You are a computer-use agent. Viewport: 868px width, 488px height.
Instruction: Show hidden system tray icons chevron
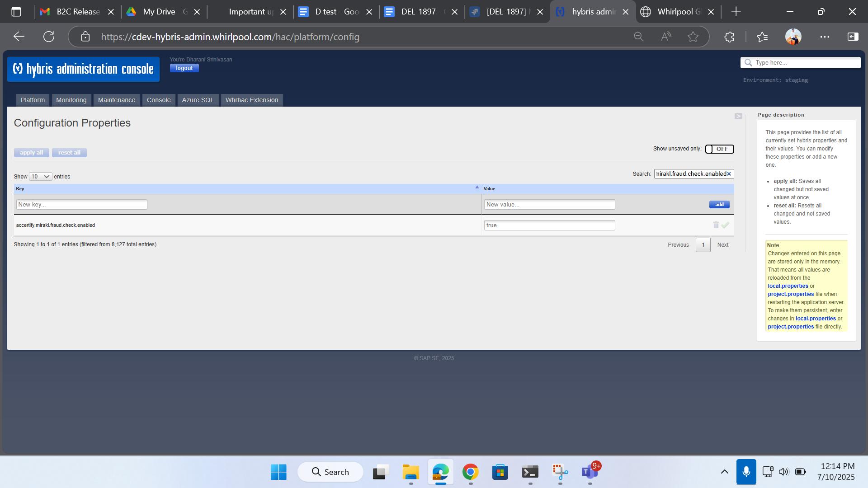(724, 472)
